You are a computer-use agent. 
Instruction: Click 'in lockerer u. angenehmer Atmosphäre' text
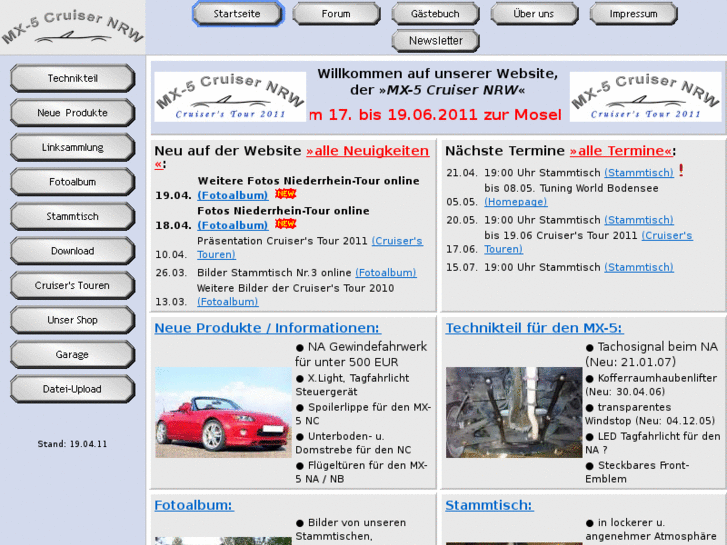point(651,530)
